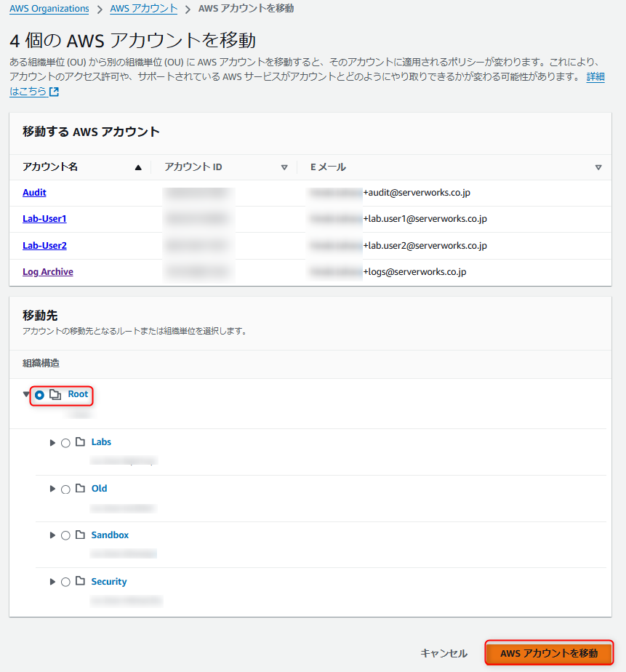This screenshot has width=626, height=672.
Task: Click external link icon after はこちら
Action: [x=54, y=92]
